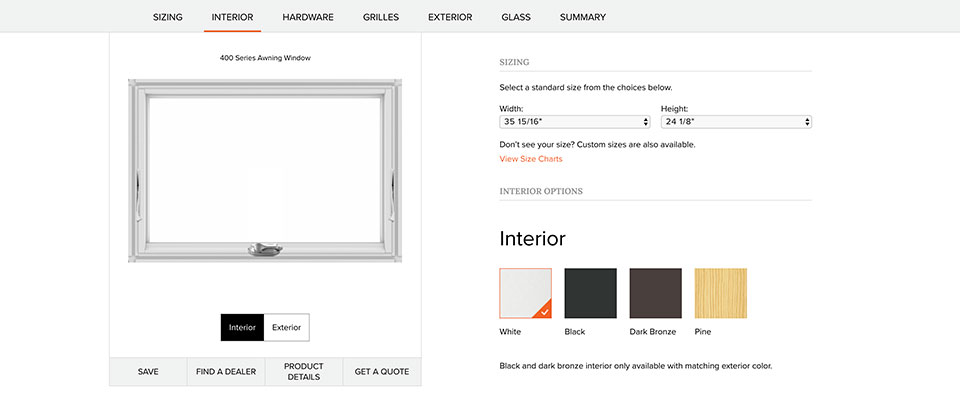Viewport: 960px width, 400px height.
Task: Open the Hardware tab
Action: (308, 17)
